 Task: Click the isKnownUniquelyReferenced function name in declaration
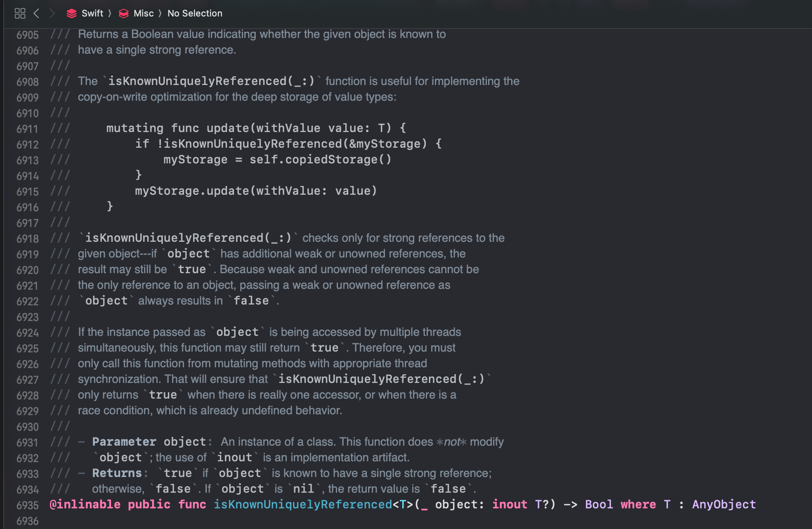tap(302, 504)
